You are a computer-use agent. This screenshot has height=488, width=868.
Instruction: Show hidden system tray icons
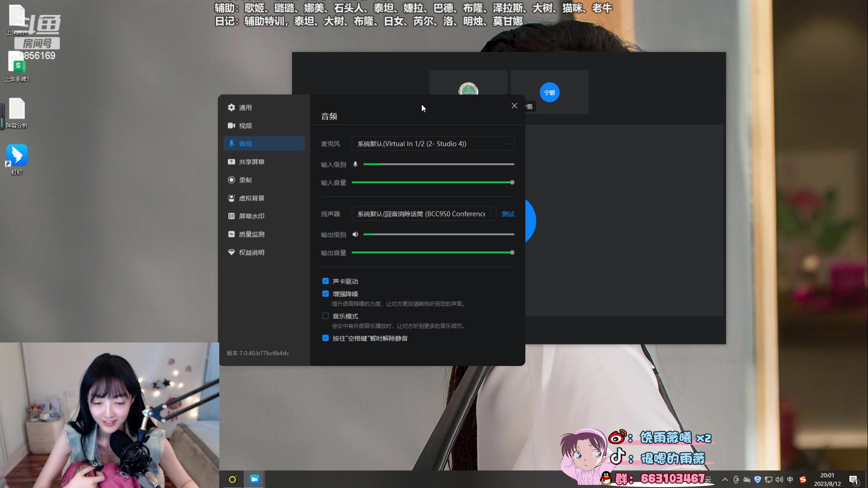725,480
